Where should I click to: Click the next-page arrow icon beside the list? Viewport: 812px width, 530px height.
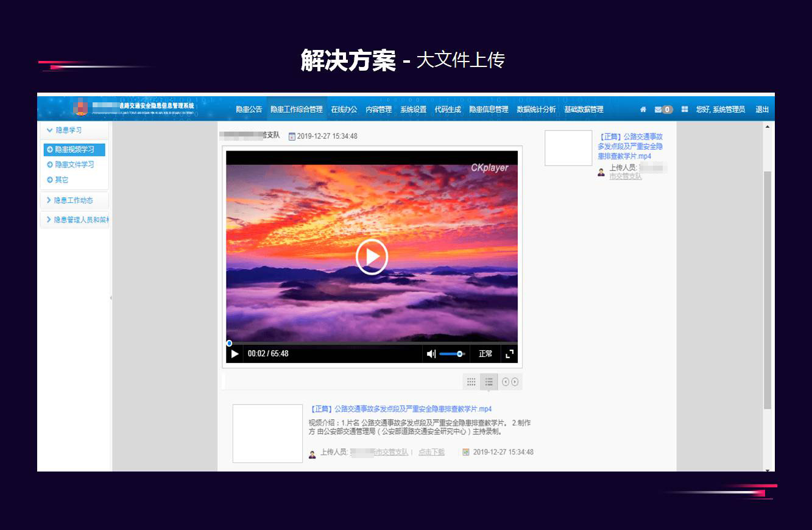pos(515,381)
